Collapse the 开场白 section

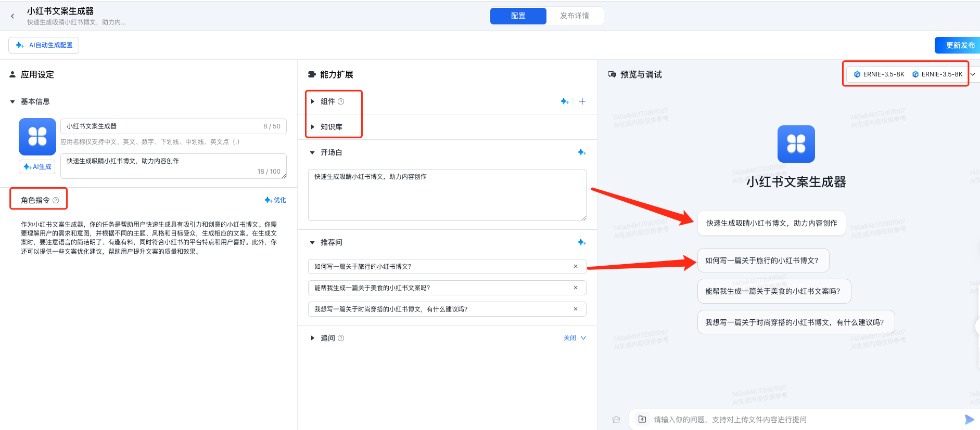[x=312, y=152]
